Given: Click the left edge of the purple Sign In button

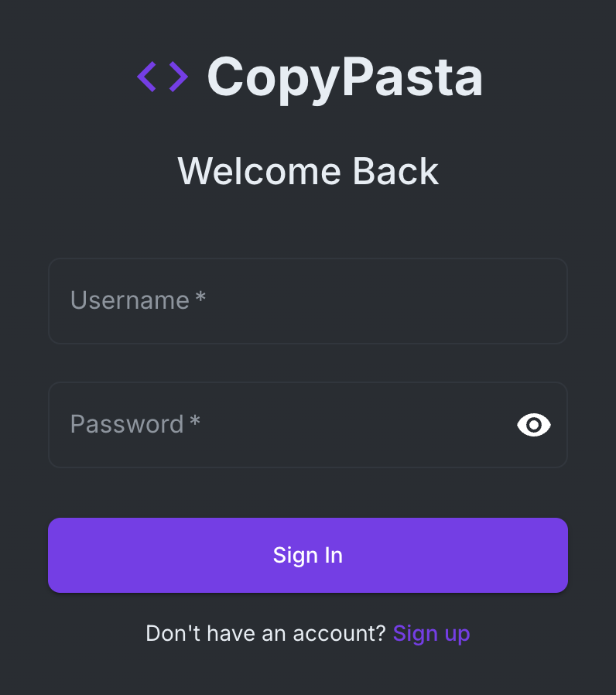Looking at the screenshot, I should pos(62,555).
